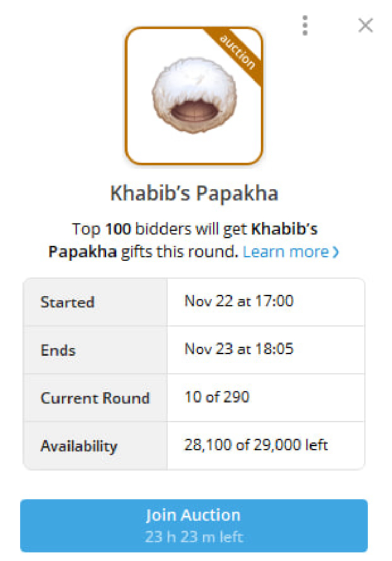Viewport: 392px width, 561px height.
Task: Click the Top bidders description line
Action: (x=193, y=229)
